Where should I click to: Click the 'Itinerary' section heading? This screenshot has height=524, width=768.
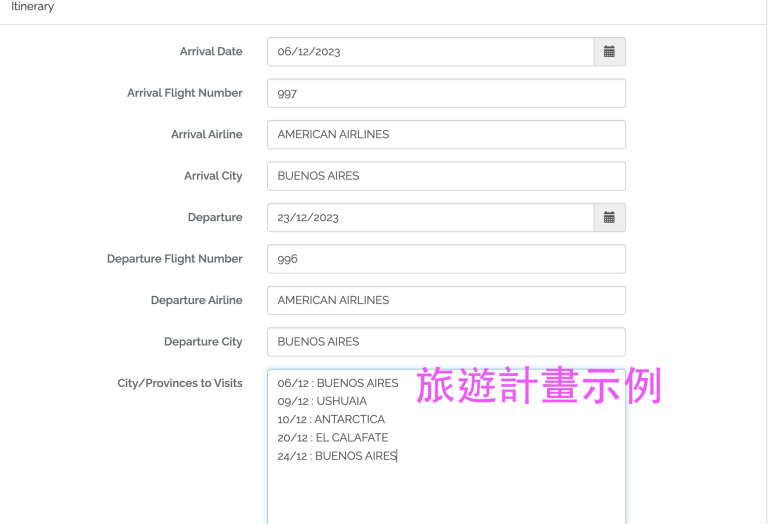[x=32, y=6]
